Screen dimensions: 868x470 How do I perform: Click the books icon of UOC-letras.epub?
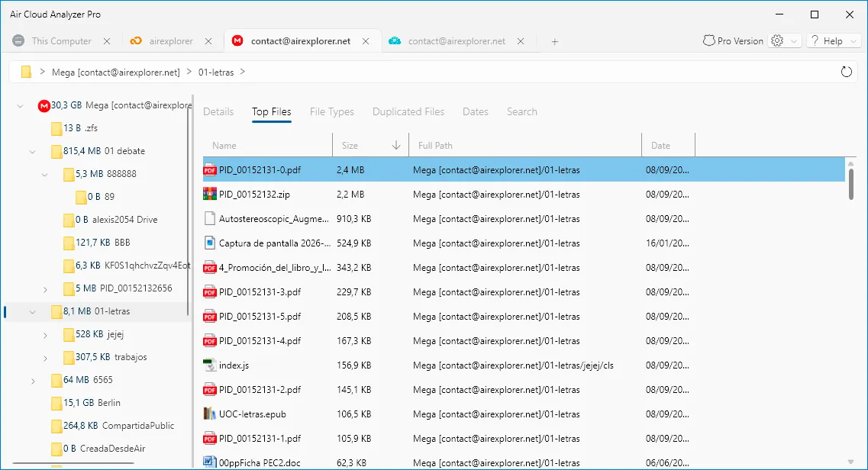(x=209, y=414)
